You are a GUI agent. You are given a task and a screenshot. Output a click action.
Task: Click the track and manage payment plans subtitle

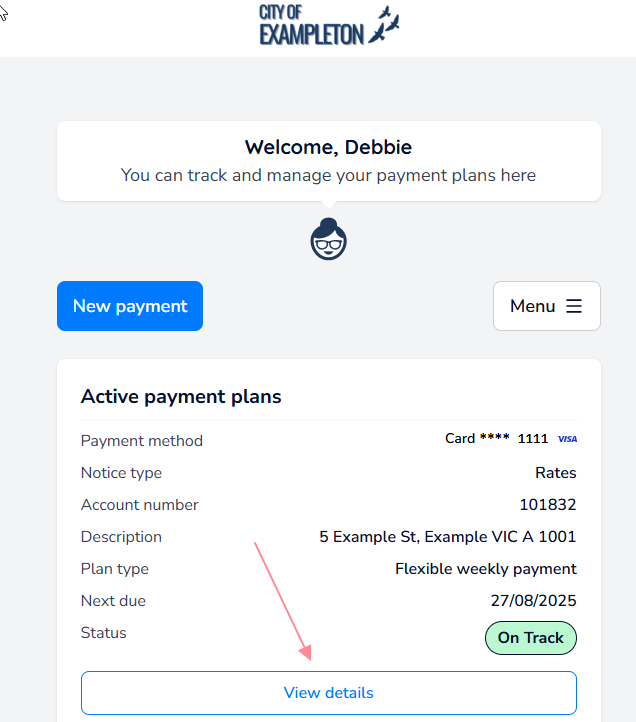328,175
